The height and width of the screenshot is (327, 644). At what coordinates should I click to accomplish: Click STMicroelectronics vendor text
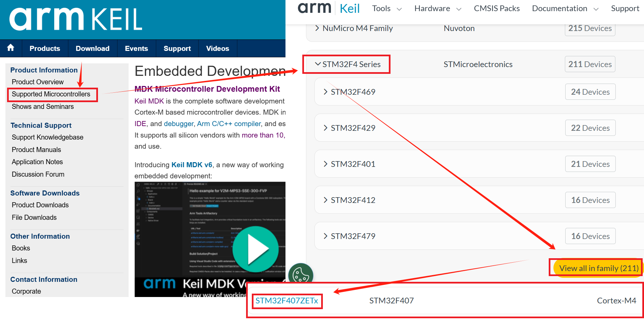coord(478,64)
